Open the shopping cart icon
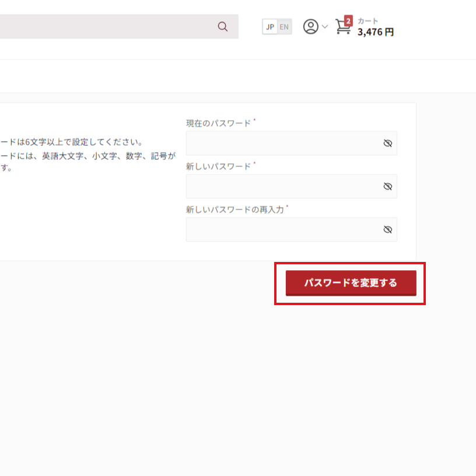 343,27
